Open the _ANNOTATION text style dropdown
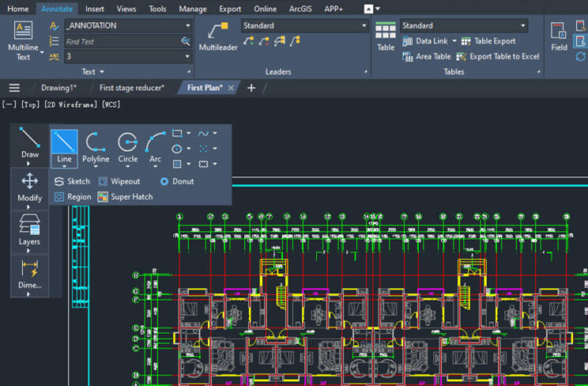 pos(187,25)
